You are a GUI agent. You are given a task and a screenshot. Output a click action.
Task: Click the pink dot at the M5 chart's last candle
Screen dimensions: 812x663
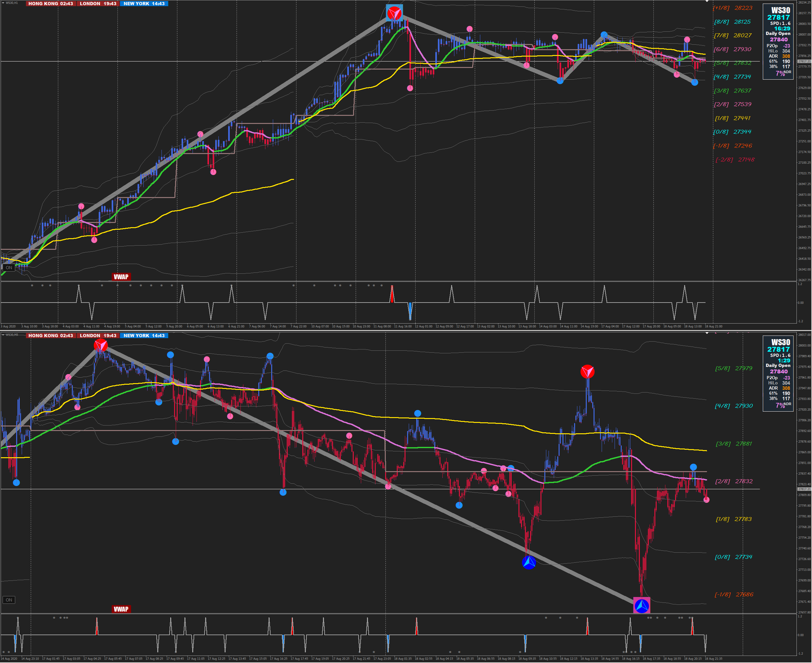pyautogui.click(x=706, y=500)
